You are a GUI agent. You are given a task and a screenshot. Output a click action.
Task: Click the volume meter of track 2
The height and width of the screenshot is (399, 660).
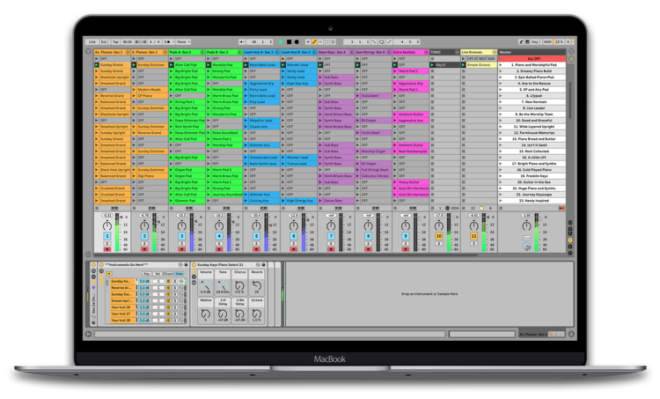(154, 232)
